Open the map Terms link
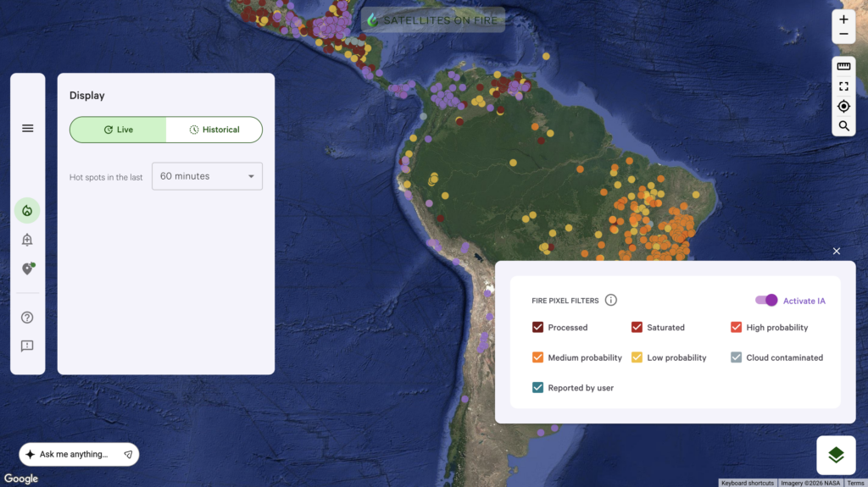The height and width of the screenshot is (487, 868). coord(855,483)
